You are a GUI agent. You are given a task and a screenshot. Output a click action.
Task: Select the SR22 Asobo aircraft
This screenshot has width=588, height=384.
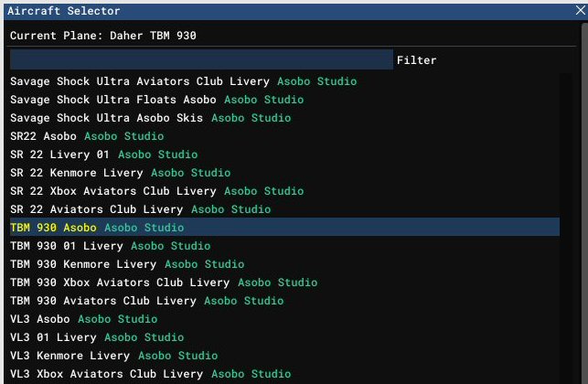point(284,136)
